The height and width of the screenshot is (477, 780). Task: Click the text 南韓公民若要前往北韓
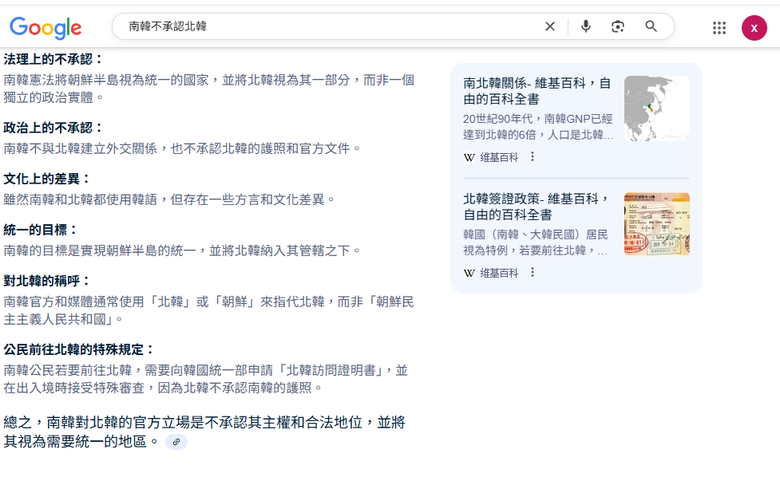[67, 371]
